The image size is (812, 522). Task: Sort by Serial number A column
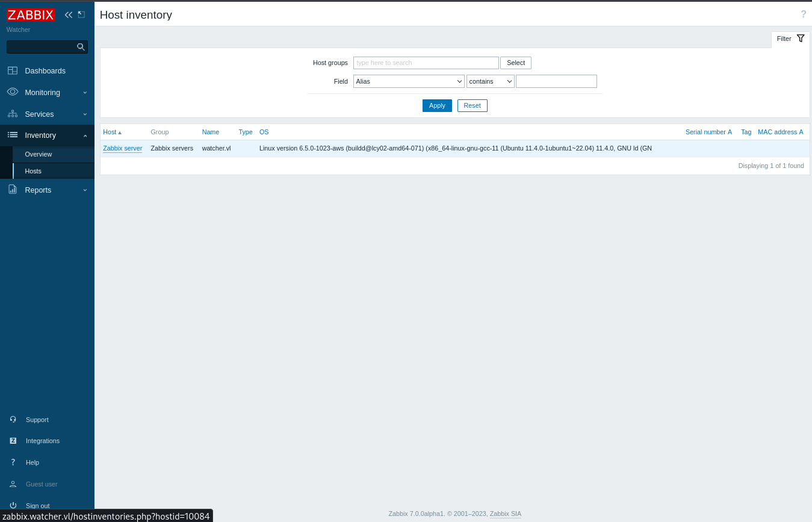tap(708, 132)
